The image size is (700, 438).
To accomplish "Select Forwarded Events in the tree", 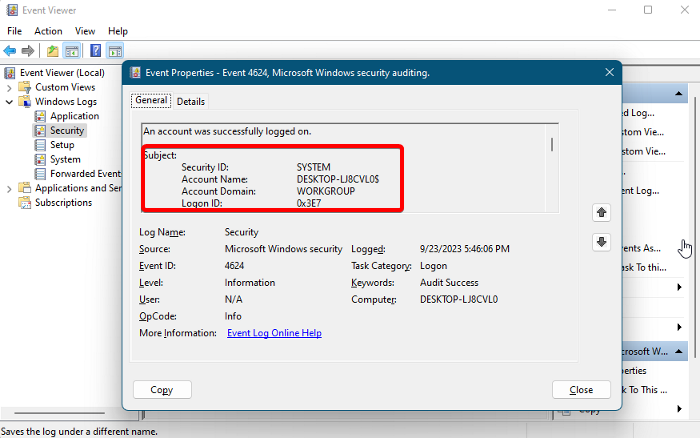I will pyautogui.click(x=85, y=174).
